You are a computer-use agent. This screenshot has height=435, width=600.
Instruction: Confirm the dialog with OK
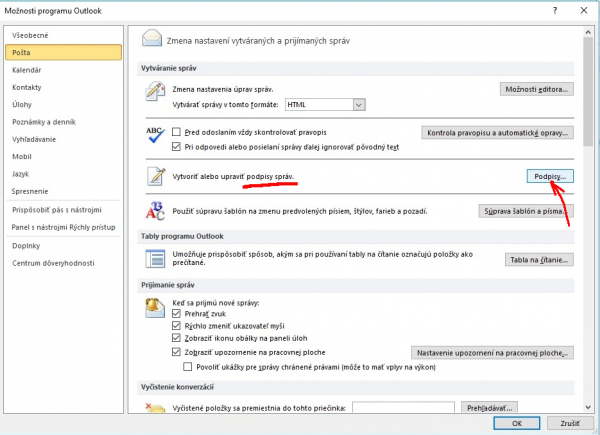coord(517,423)
